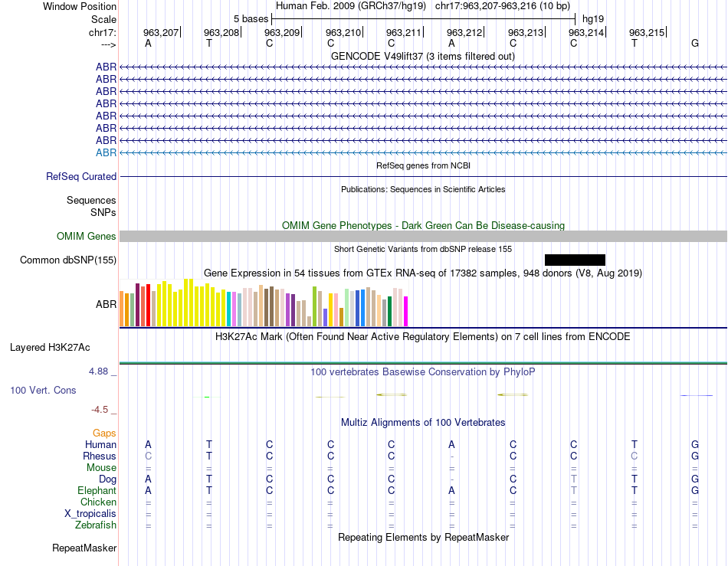Click the G base in Rhesus row

[x=694, y=456]
